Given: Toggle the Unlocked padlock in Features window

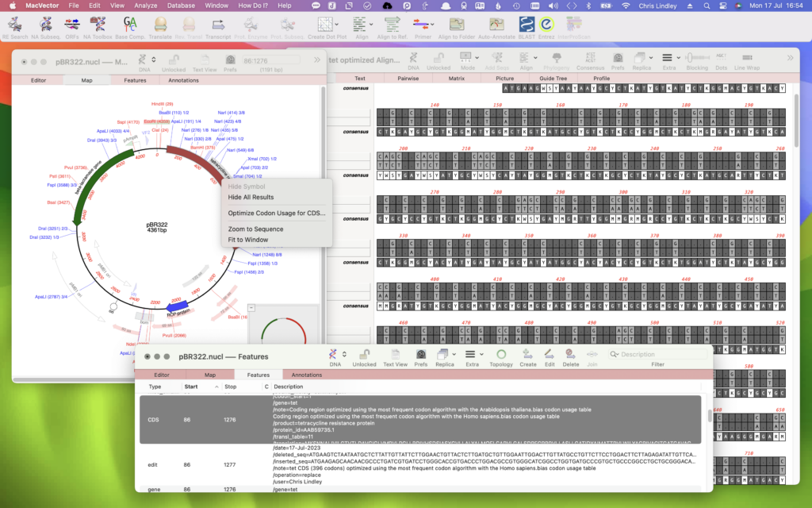Looking at the screenshot, I should click(365, 358).
